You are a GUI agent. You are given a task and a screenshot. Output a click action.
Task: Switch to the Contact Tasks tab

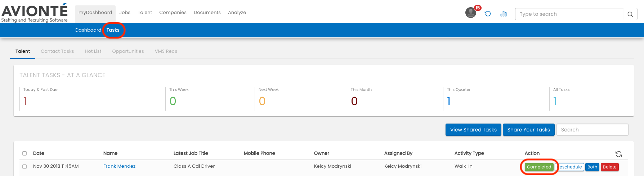tap(57, 51)
